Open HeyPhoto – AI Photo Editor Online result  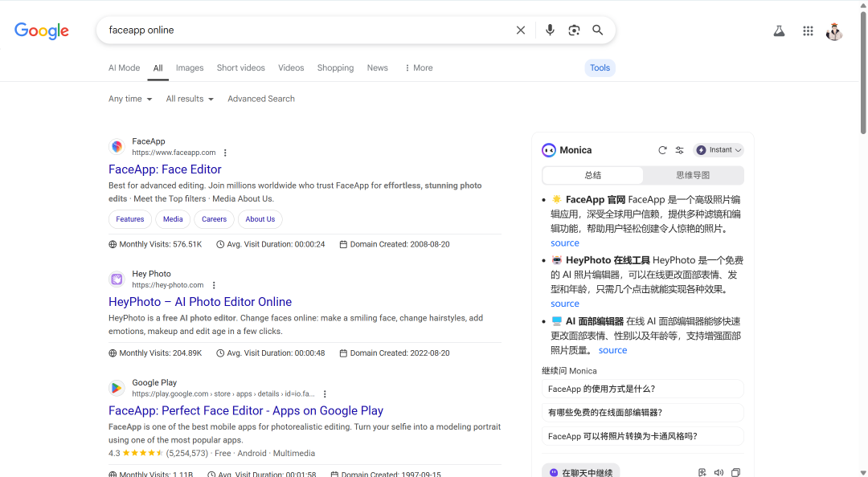tap(200, 302)
